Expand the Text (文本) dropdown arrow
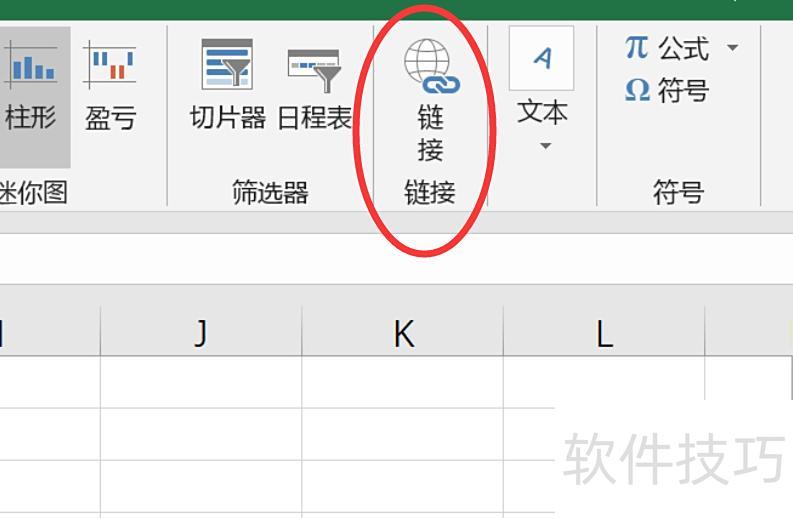 [545, 146]
